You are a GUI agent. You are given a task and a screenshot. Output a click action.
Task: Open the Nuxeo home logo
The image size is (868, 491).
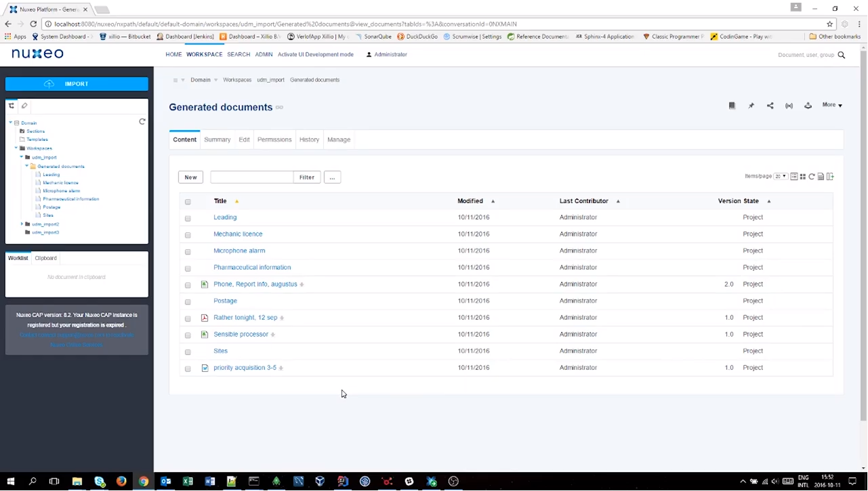click(x=37, y=54)
